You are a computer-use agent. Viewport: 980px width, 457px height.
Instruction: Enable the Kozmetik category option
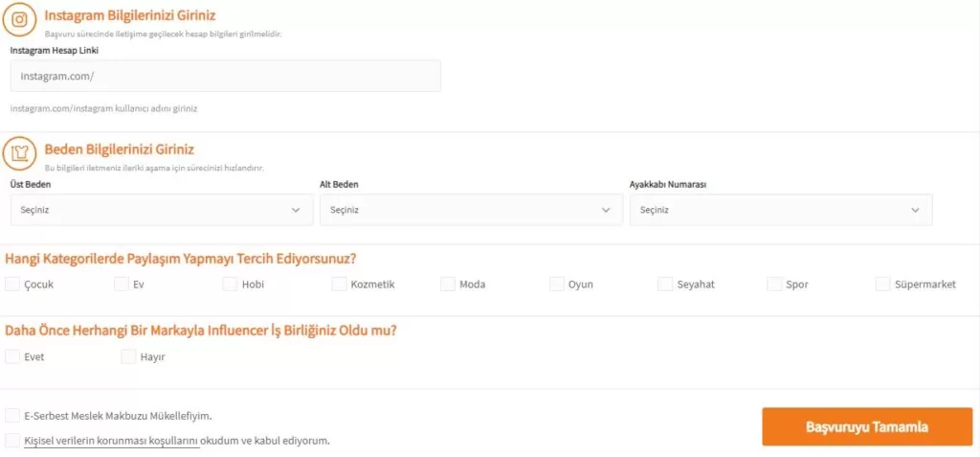tap(340, 284)
